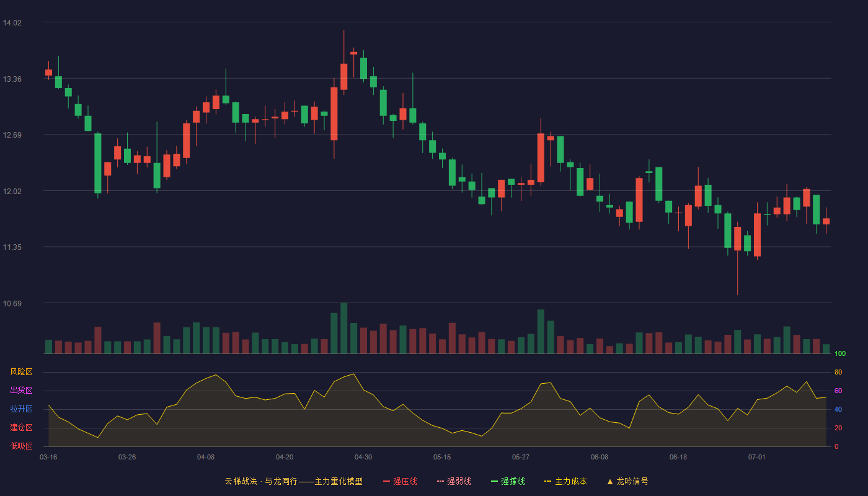The height and width of the screenshot is (496, 868).
Task: Click the magenta 60 indicator scale label
Action: click(838, 391)
